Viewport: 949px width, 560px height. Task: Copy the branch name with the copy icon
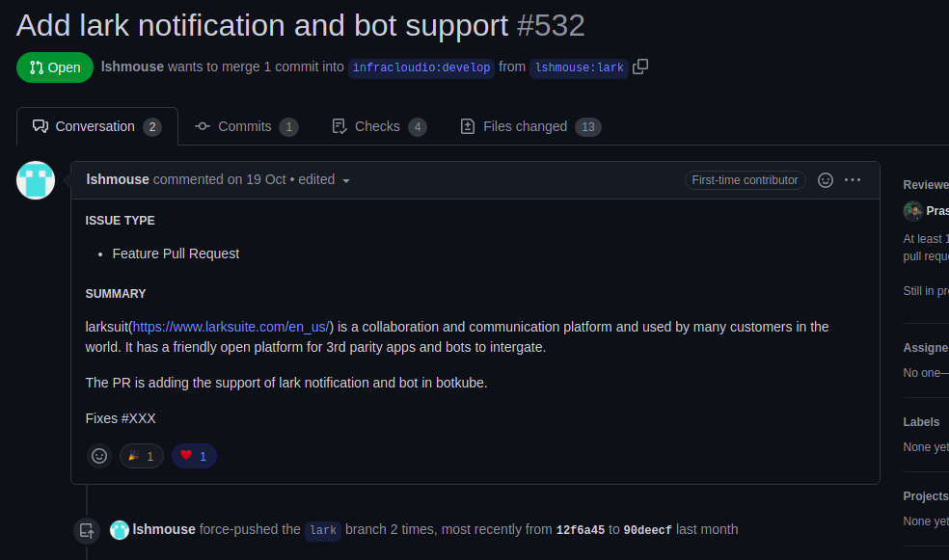pyautogui.click(x=640, y=67)
